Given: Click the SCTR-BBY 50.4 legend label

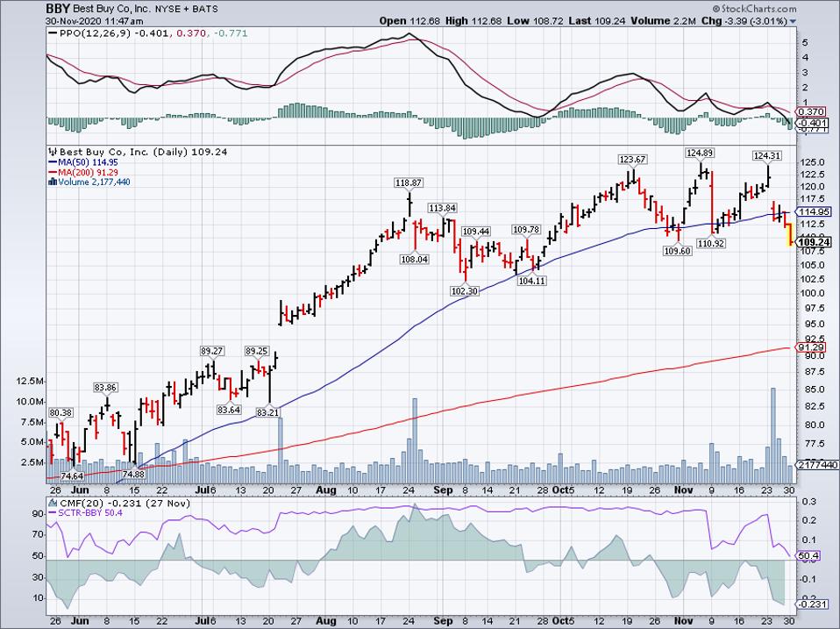Looking at the screenshot, I should click(x=90, y=513).
